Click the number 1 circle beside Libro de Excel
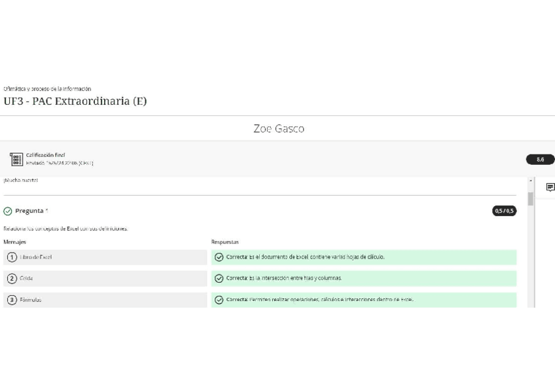 coord(12,257)
